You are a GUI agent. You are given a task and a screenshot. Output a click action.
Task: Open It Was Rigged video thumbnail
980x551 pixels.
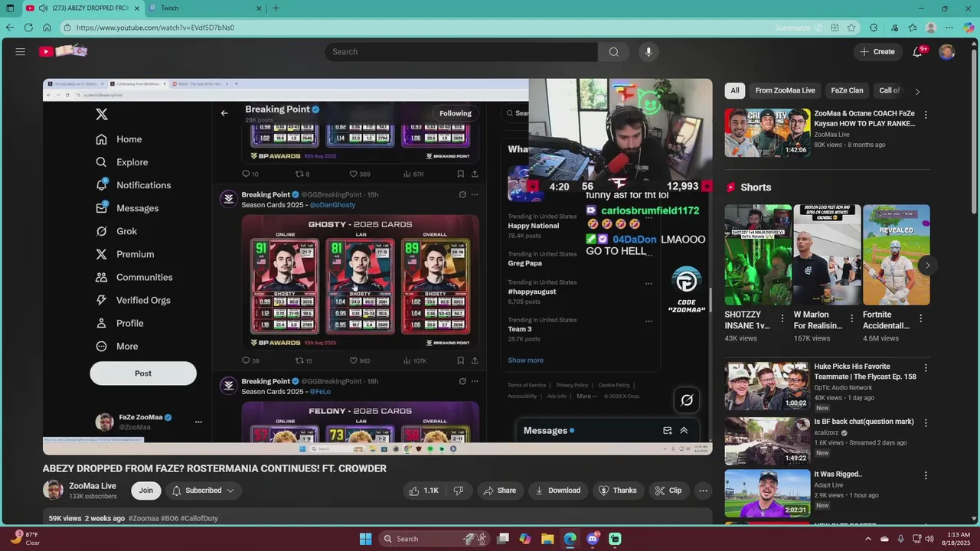tap(767, 493)
